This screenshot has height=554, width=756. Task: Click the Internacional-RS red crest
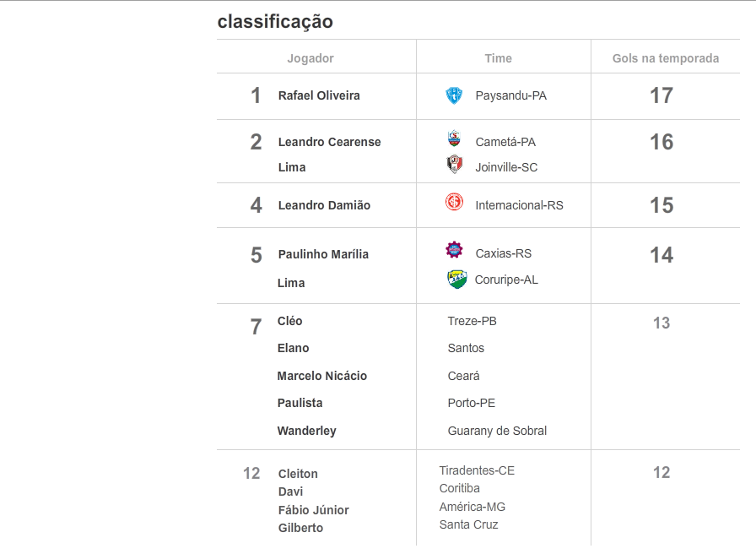coord(454,202)
